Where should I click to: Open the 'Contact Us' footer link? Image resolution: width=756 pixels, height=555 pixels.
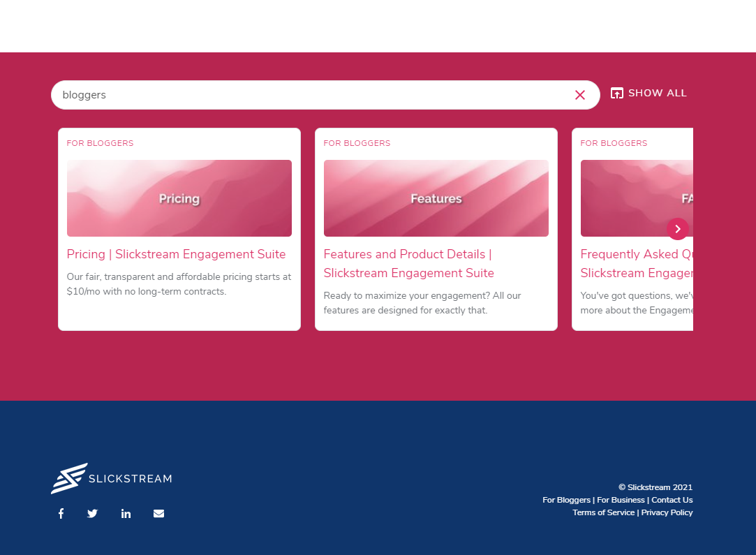pos(672,500)
